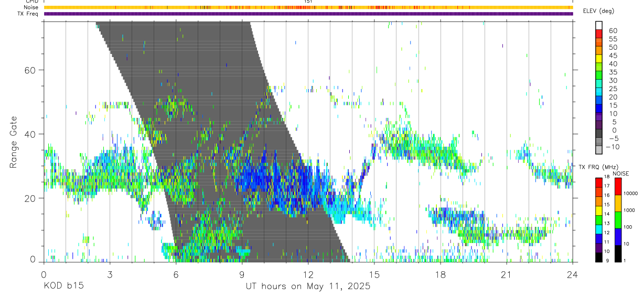Select the yellow ELEV swatch between 40 and 45
Image resolution: width=644 pixels, height=297 pixels.
[599, 59]
